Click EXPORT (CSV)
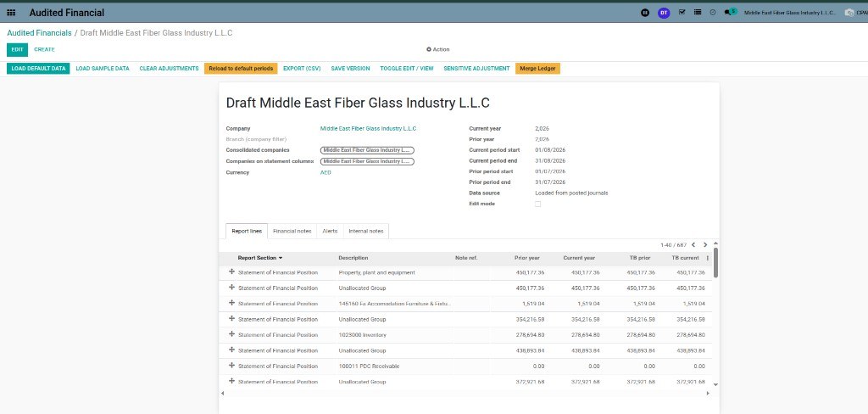 302,69
